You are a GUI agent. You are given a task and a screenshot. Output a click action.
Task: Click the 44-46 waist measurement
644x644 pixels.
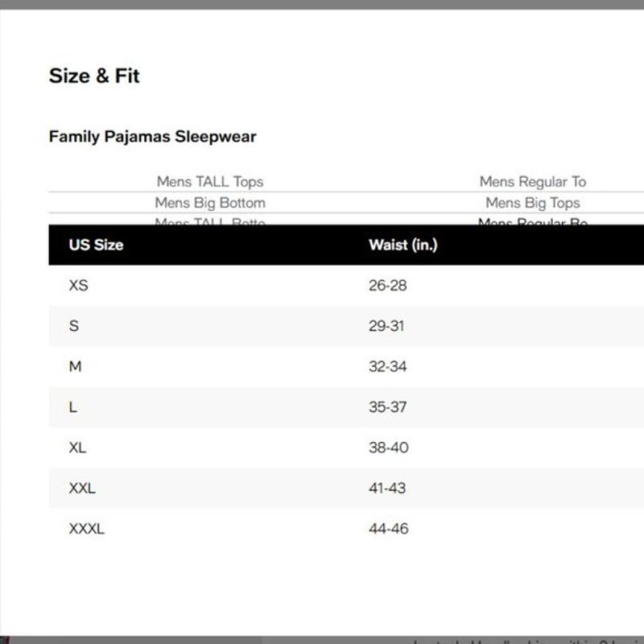(x=389, y=529)
